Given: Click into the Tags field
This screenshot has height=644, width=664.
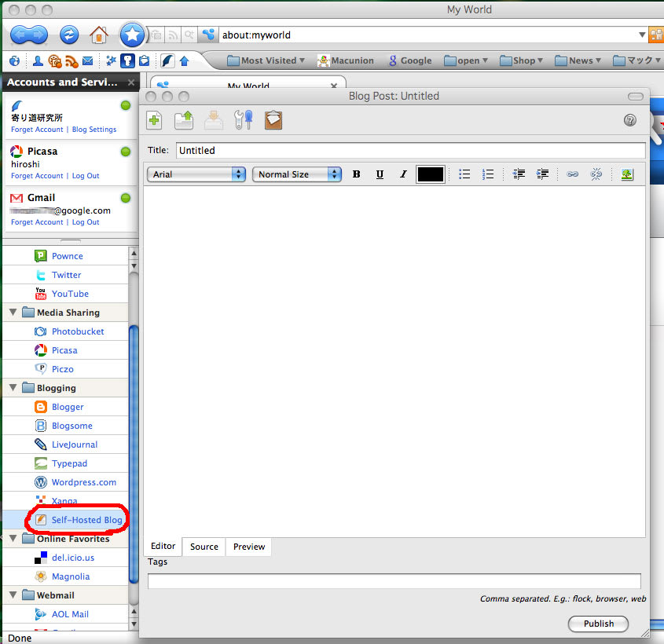Looking at the screenshot, I should tap(394, 580).
